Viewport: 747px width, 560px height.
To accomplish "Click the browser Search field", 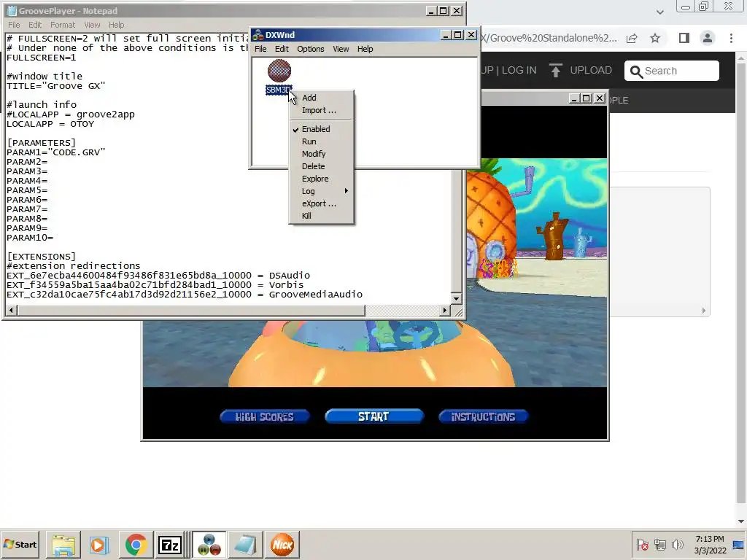I will [672, 71].
